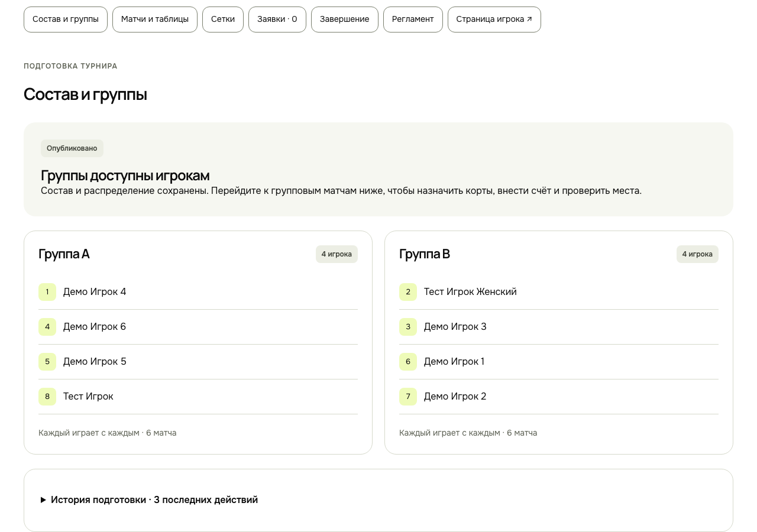
Task: Click Группа B match count note
Action: point(468,433)
